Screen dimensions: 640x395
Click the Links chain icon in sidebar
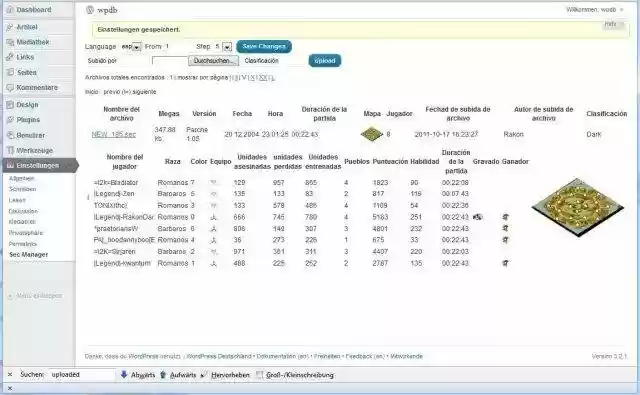[10, 57]
